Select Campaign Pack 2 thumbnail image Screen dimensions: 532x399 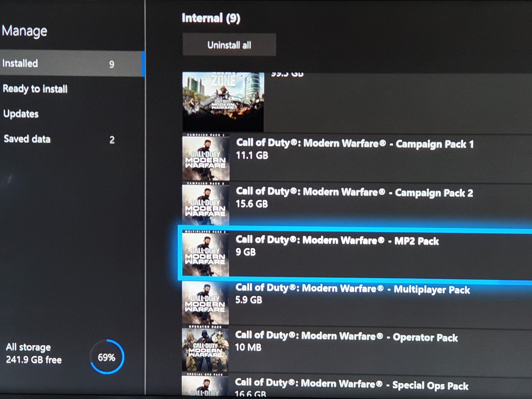tap(206, 204)
